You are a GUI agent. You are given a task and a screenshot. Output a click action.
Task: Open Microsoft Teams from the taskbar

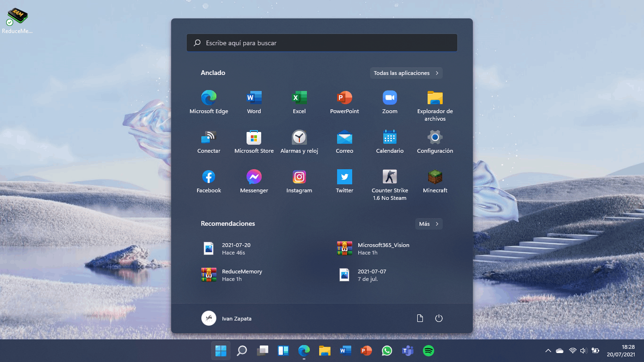pos(408,351)
